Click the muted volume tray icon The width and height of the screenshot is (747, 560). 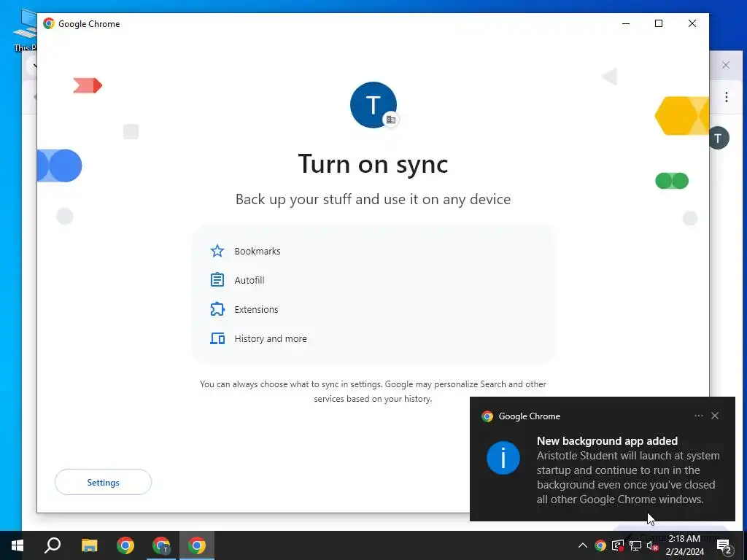(652, 545)
